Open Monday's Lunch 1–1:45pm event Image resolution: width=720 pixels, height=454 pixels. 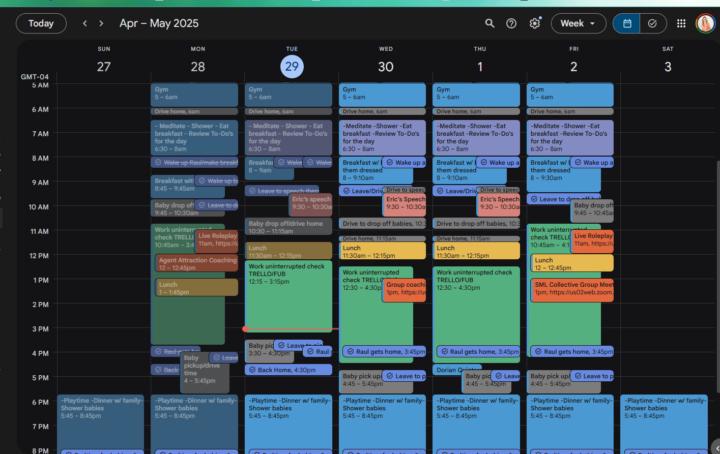(197, 287)
